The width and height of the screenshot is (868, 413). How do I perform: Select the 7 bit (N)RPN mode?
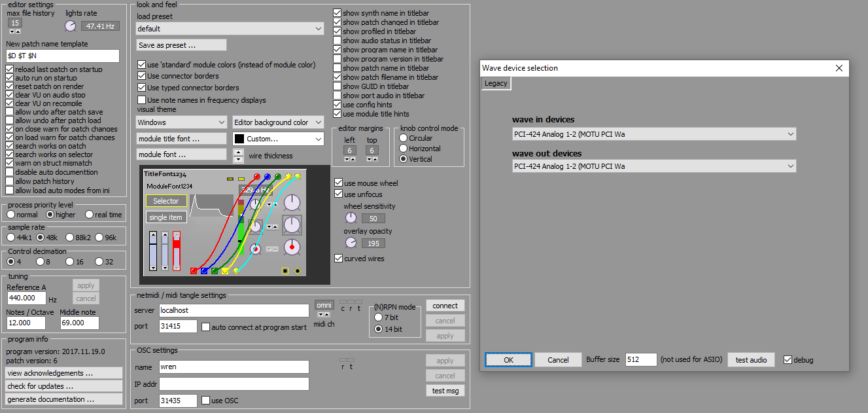click(x=379, y=317)
